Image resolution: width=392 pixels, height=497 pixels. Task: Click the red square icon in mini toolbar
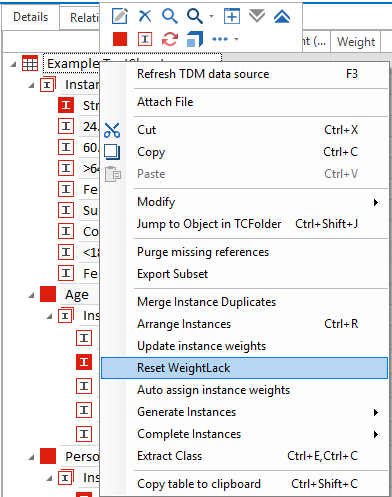coord(120,39)
